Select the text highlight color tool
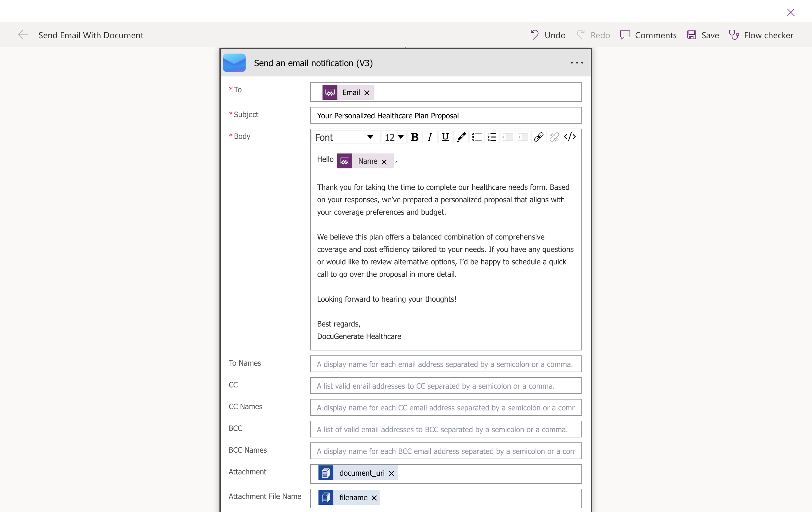 pyautogui.click(x=461, y=137)
